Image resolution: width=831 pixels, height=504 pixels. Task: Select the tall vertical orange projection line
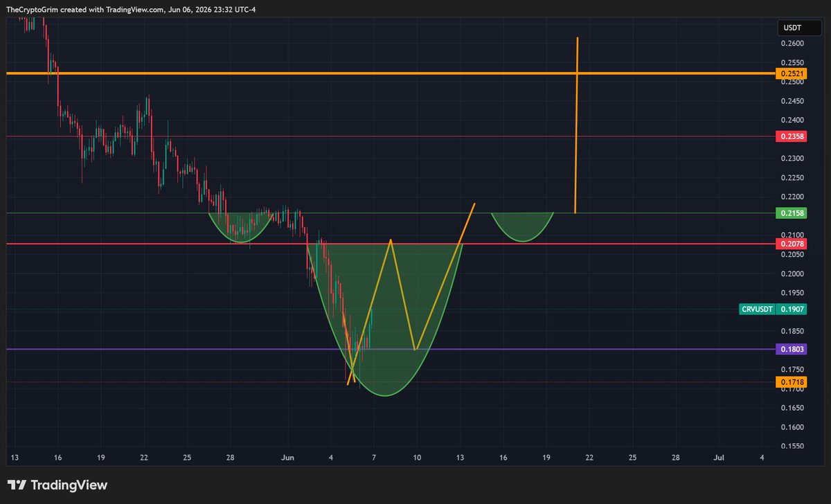[x=576, y=125]
